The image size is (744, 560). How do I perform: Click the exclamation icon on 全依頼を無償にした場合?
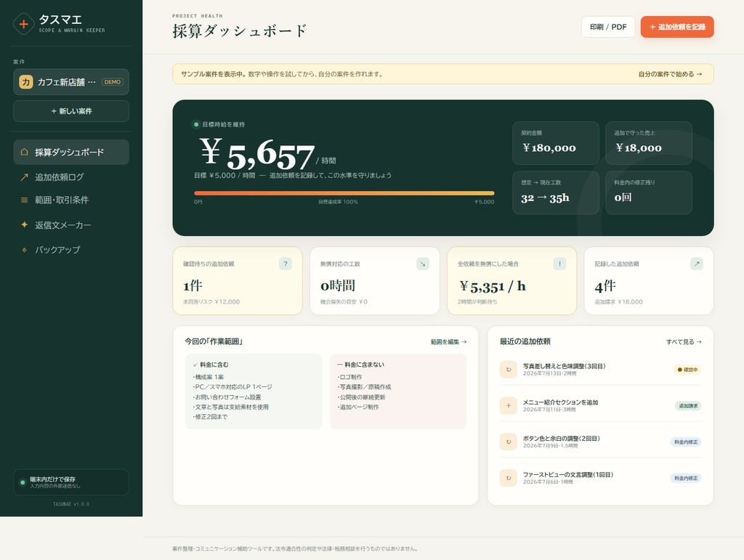[x=560, y=264]
